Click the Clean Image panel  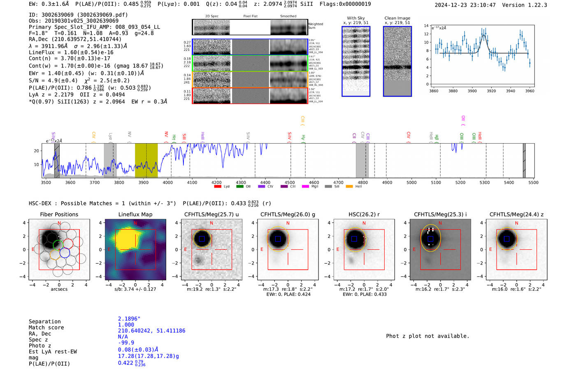(397, 61)
